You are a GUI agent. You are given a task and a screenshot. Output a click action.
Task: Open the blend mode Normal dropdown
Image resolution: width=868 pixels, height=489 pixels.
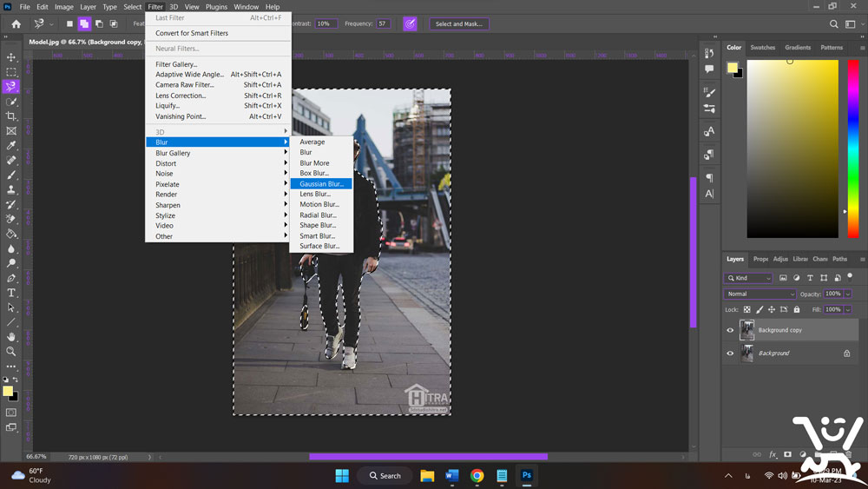pos(759,294)
